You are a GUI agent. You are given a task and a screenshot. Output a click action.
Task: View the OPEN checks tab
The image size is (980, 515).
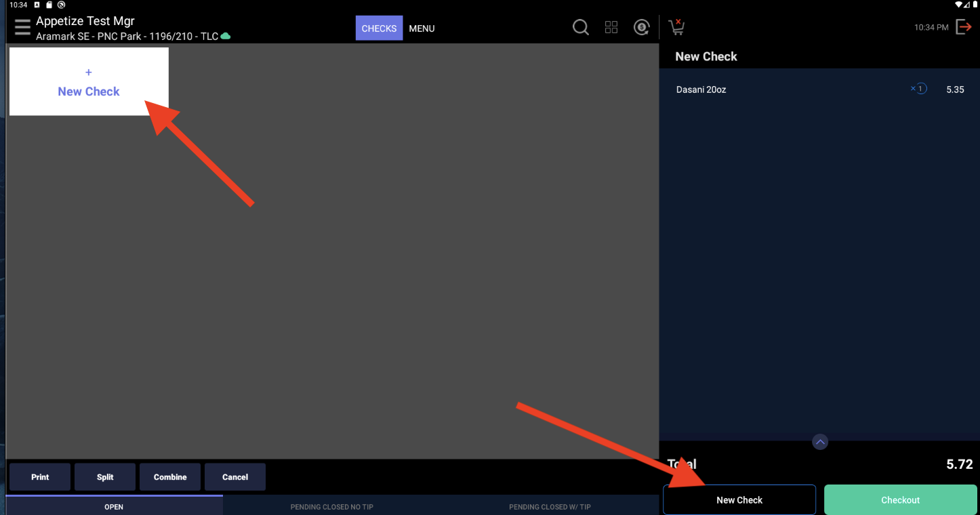(114, 506)
